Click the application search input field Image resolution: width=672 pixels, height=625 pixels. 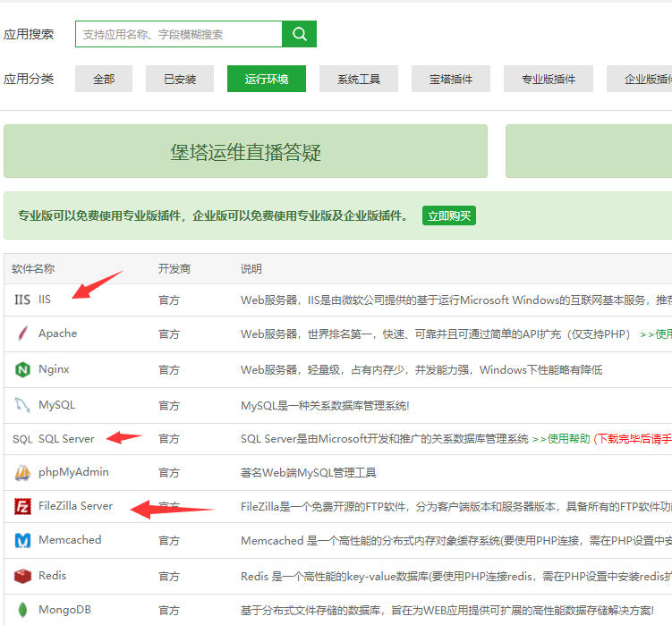click(x=179, y=35)
